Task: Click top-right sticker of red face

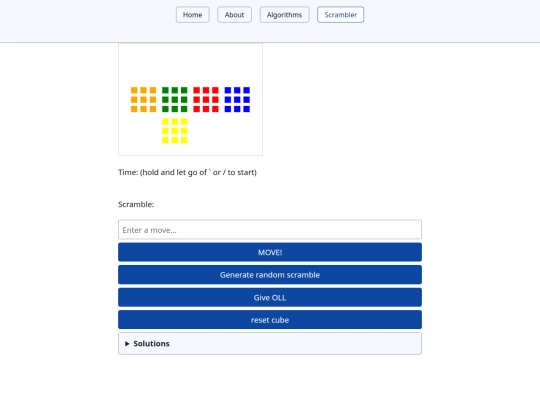Action: click(215, 90)
